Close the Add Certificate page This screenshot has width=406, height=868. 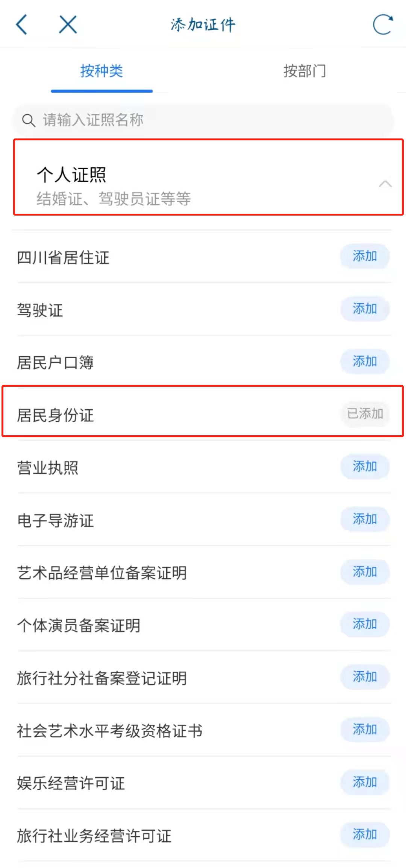click(68, 25)
